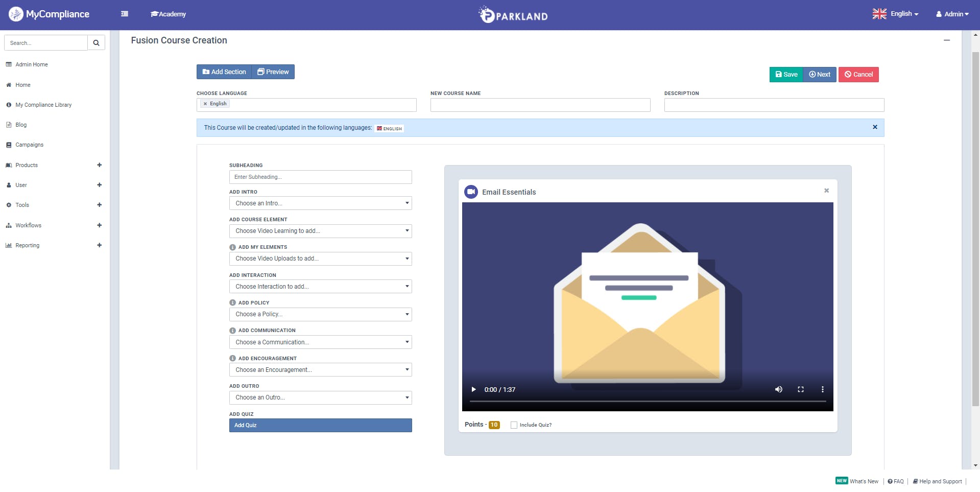Open the English language selector in the header

click(895, 14)
